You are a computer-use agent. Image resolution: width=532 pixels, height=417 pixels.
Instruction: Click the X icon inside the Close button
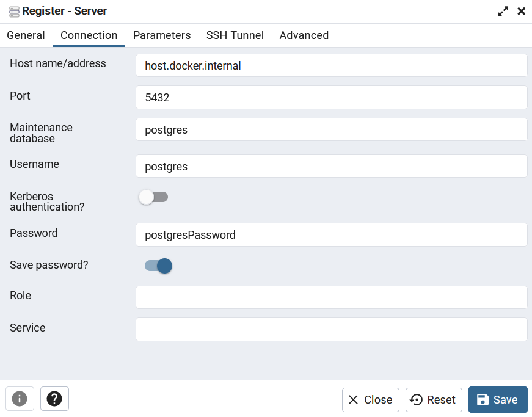click(354, 400)
